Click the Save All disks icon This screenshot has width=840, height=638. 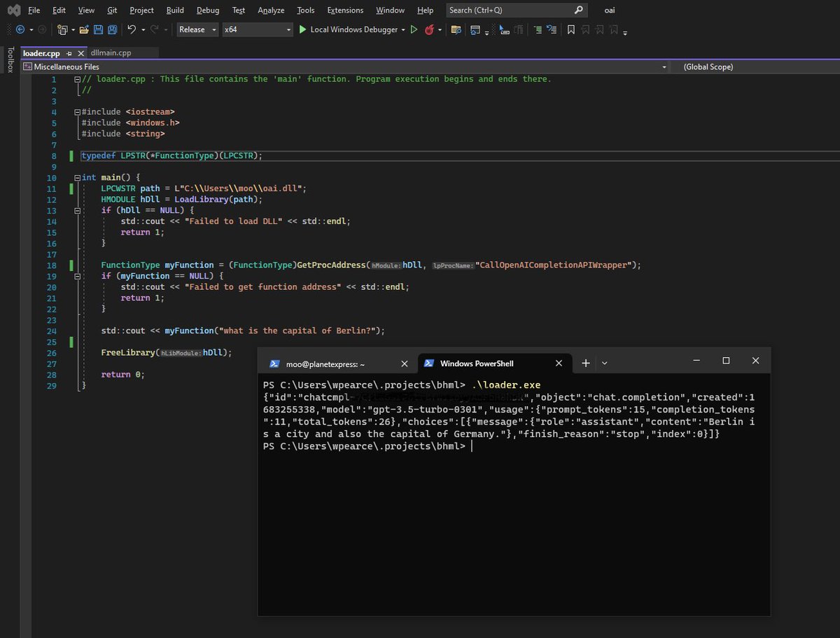pos(111,29)
